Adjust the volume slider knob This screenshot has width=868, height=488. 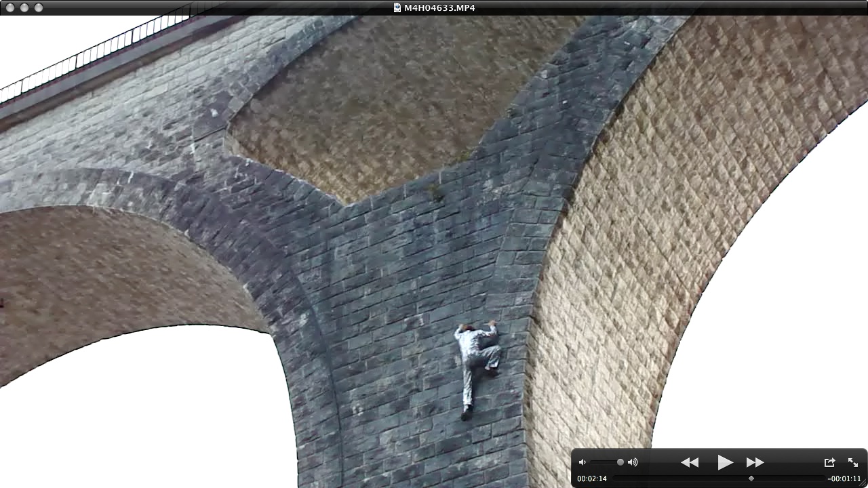[x=620, y=462]
